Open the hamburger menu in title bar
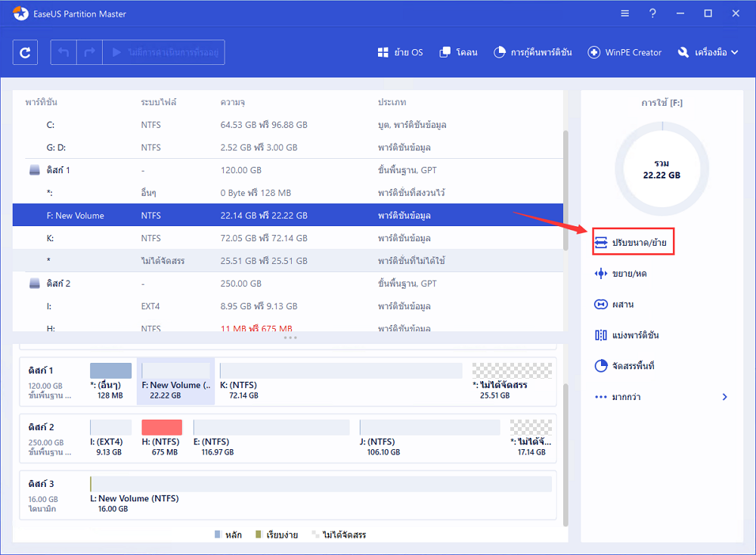Viewport: 756px width, 555px height. click(x=625, y=14)
